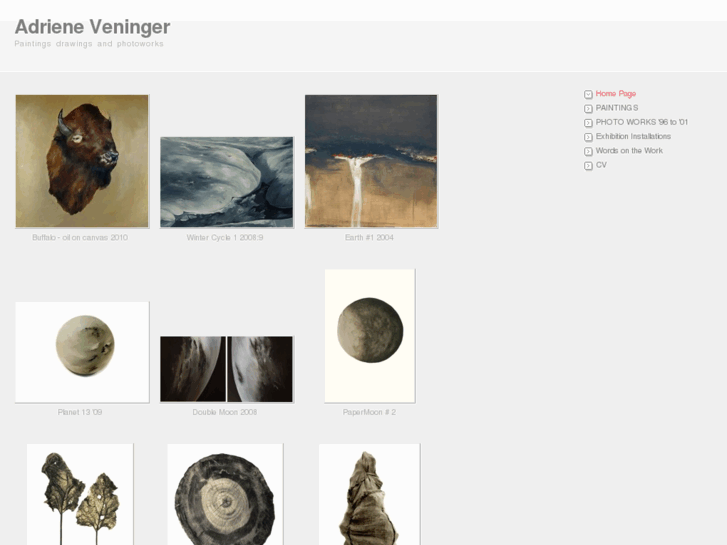Image resolution: width=727 pixels, height=545 pixels.
Task: Open the wrapped cloth figure thumbnail
Action: tap(370, 494)
